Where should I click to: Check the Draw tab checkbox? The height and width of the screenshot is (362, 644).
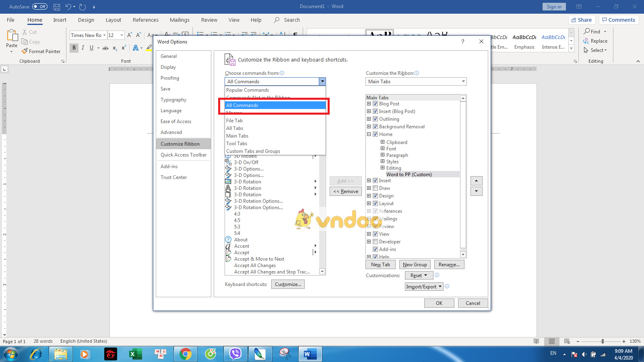coord(375,188)
